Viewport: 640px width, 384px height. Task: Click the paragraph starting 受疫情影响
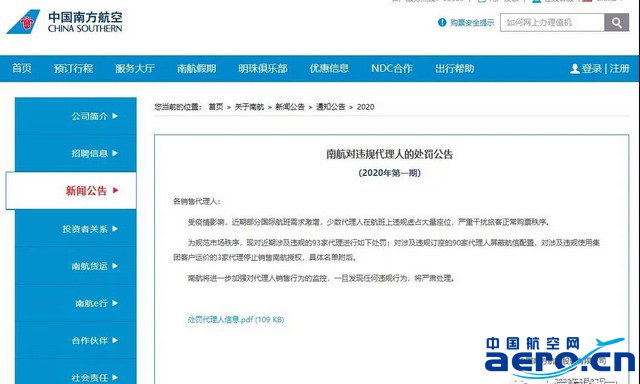(x=369, y=222)
